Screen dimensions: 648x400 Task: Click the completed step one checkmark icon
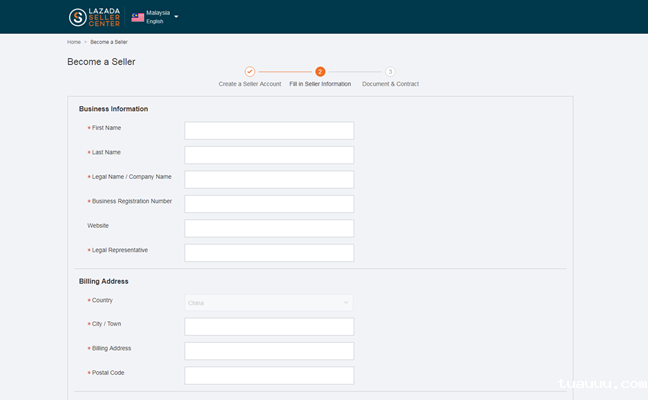[x=250, y=72]
